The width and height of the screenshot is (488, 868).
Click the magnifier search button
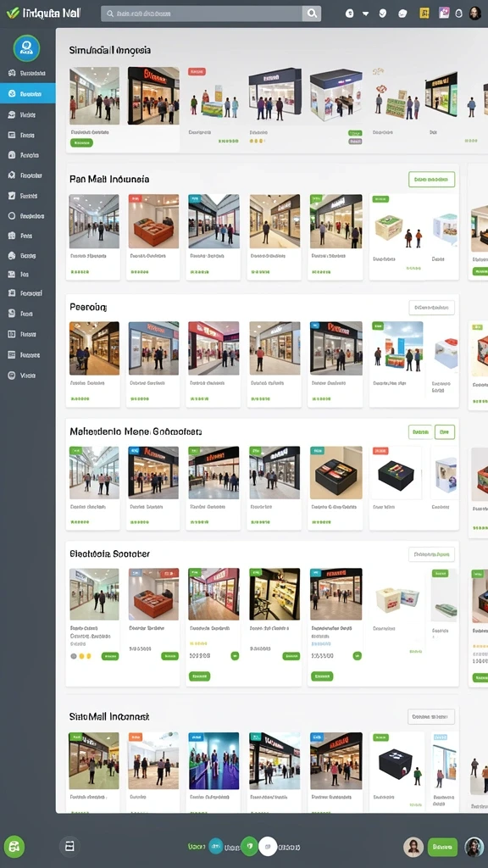click(312, 14)
